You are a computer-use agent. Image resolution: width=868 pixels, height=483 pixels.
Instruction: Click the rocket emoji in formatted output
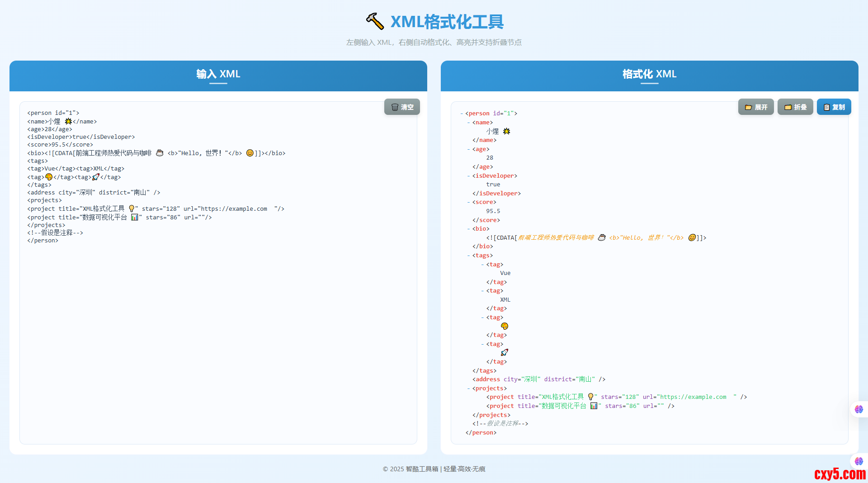pyautogui.click(x=505, y=353)
